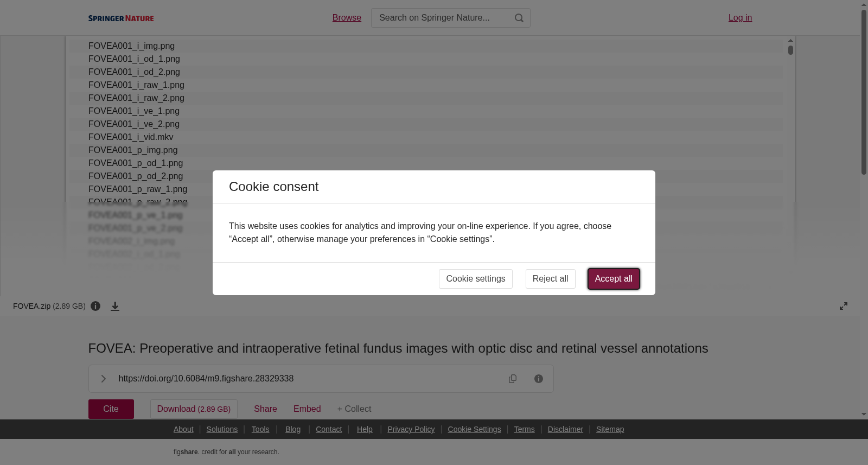Open the Contact footer link
Screen dimensions: 868x465
(x=329, y=429)
